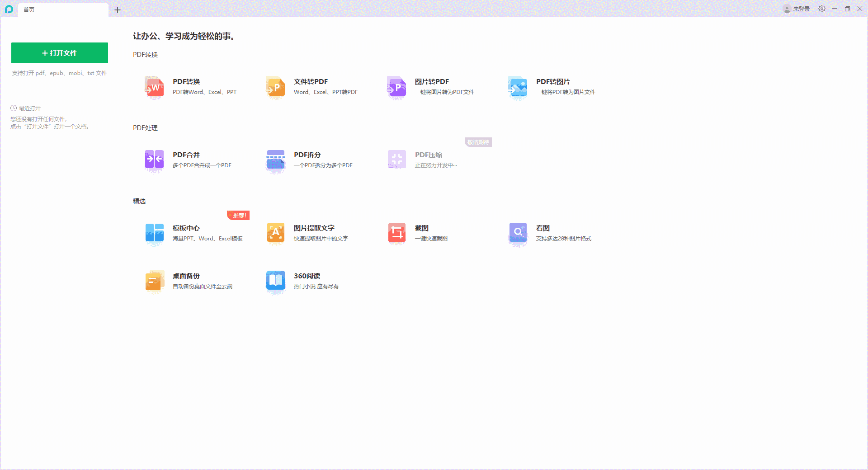Click the 推荐! badge on 模板中心
This screenshot has width=868, height=470.
[239, 216]
